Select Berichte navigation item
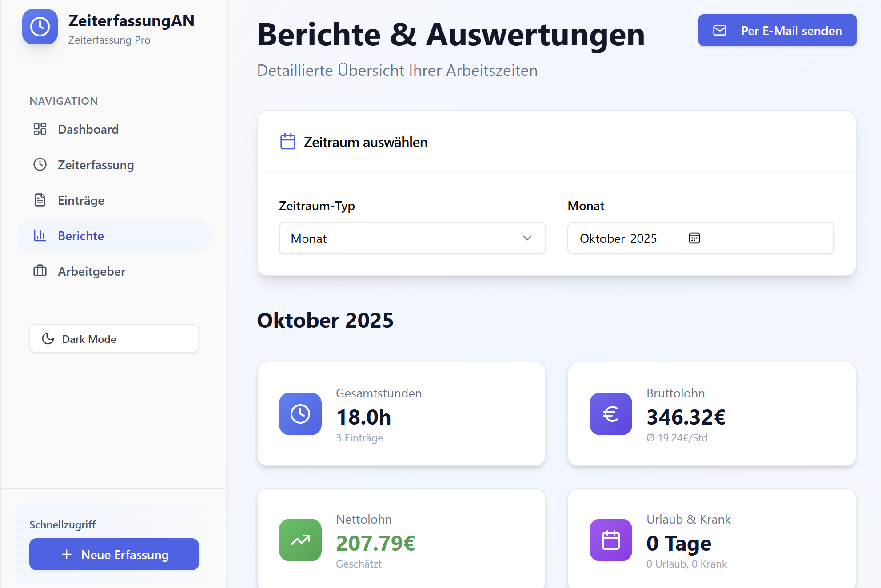 pos(114,236)
